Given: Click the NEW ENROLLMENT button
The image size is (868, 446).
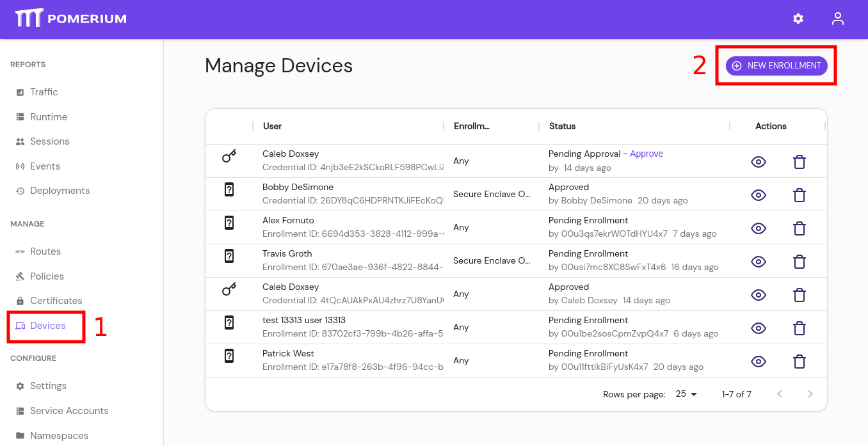Looking at the screenshot, I should coord(776,65).
